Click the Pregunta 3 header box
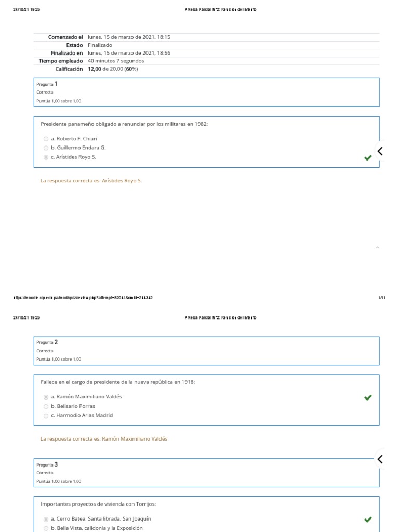The width and height of the screenshot is (399, 532). tap(206, 472)
